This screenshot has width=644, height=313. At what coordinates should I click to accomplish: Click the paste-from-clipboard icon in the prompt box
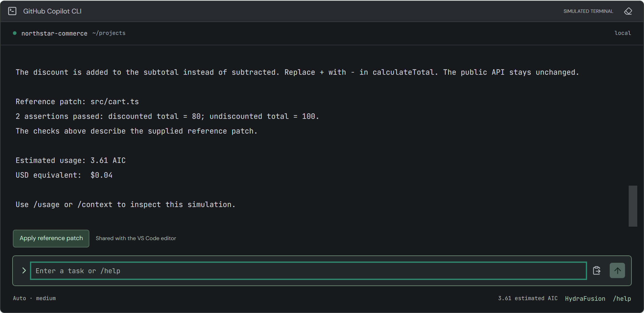(x=597, y=270)
